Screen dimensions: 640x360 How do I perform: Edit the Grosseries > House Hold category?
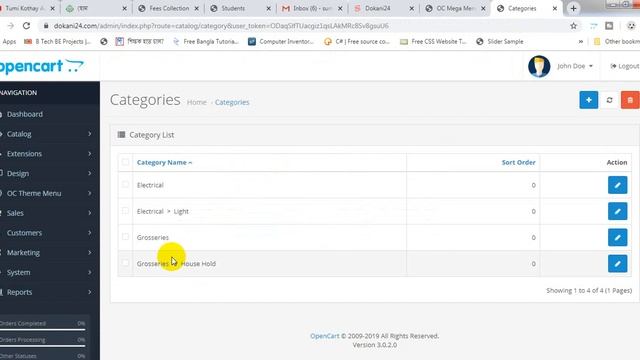tap(617, 264)
